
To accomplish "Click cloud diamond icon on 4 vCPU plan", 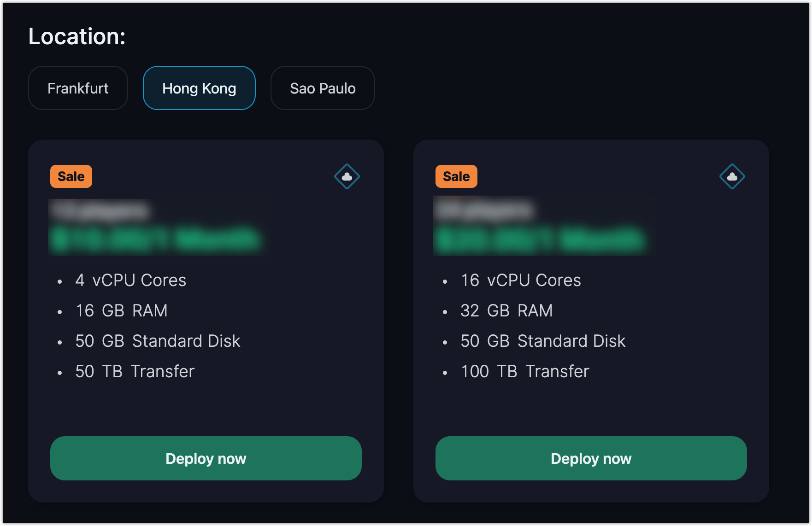I will click(x=347, y=176).
